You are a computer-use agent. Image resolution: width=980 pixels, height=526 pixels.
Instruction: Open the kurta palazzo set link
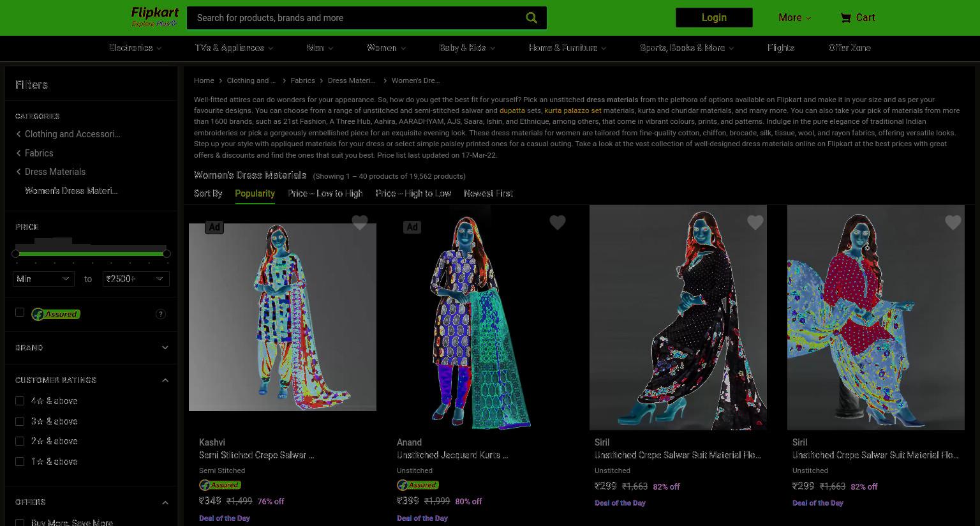pyautogui.click(x=572, y=110)
